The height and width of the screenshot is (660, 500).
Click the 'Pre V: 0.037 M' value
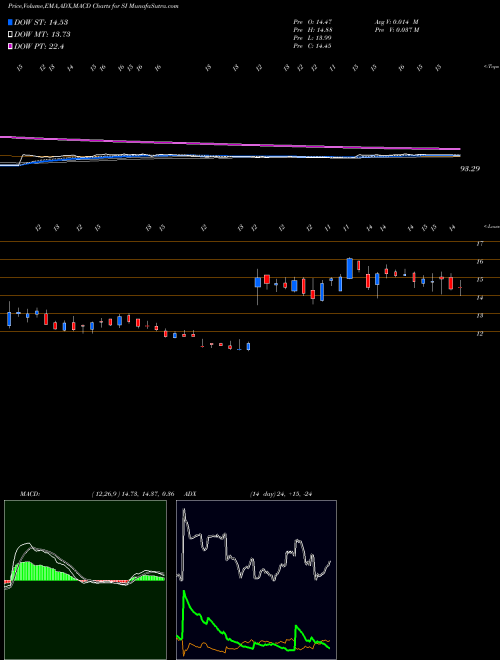pyautogui.click(x=396, y=30)
